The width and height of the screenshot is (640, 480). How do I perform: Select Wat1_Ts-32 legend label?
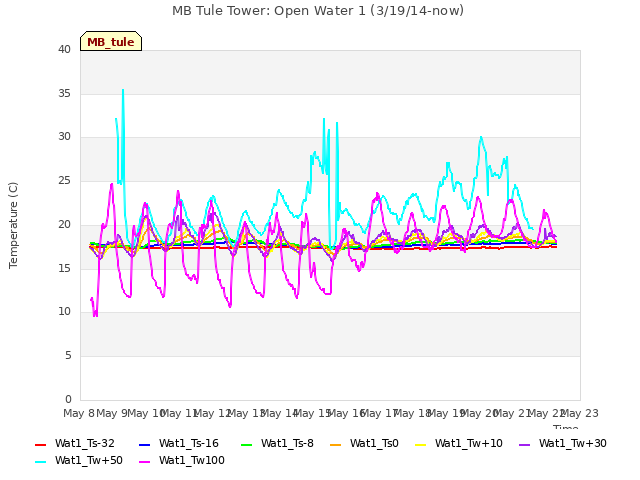click(x=84, y=444)
